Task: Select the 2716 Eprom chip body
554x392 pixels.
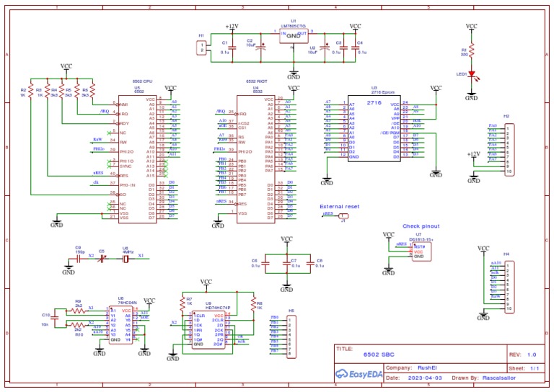Action: coord(374,128)
